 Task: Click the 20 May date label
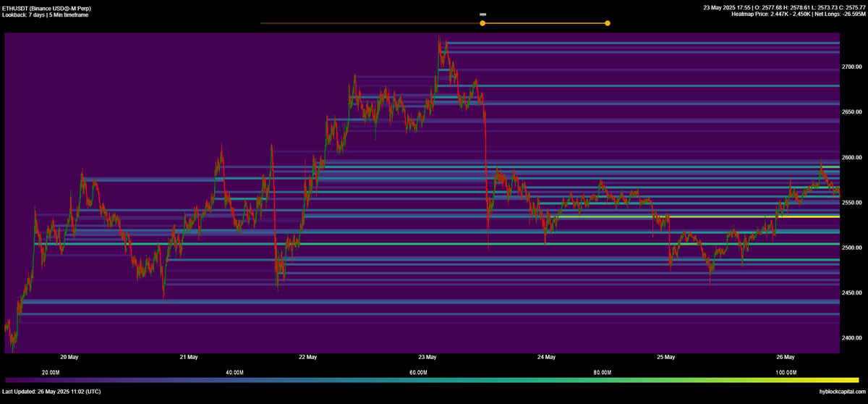(x=69, y=357)
